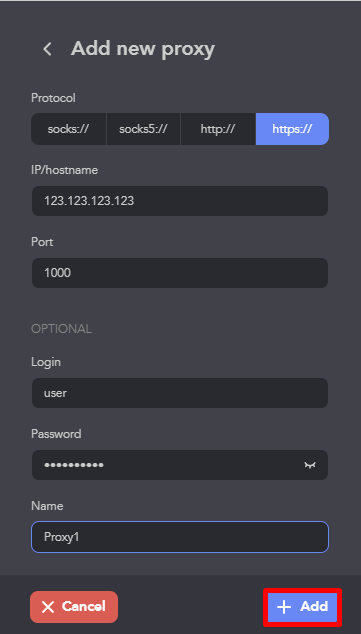
Task: Click the Protocol label text
Action: click(x=53, y=98)
